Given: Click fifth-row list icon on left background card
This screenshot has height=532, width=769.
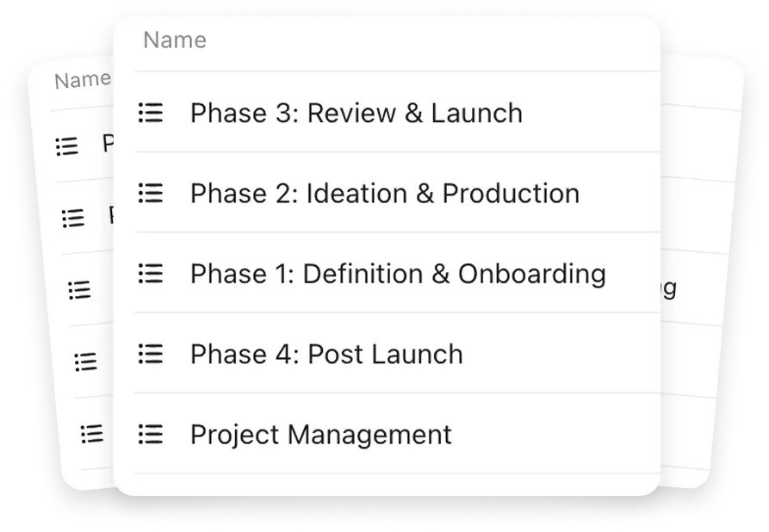Looking at the screenshot, I should [x=91, y=433].
